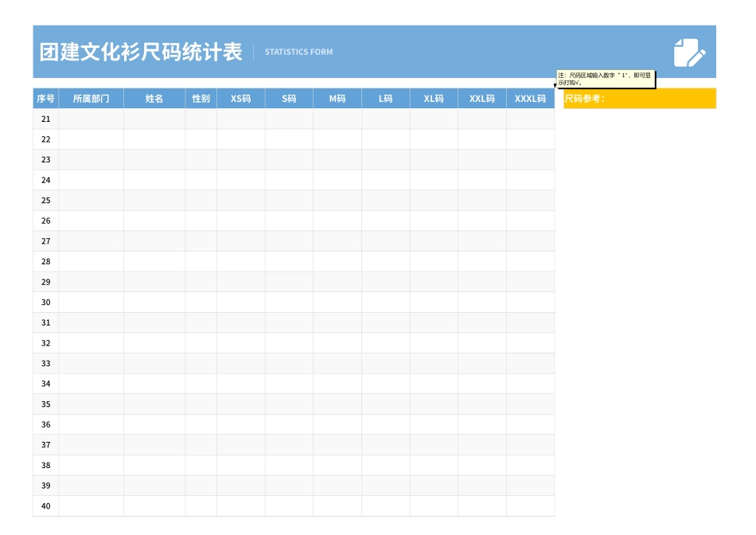Click the S码 cell in row 22
This screenshot has width=756, height=535.
click(x=287, y=139)
